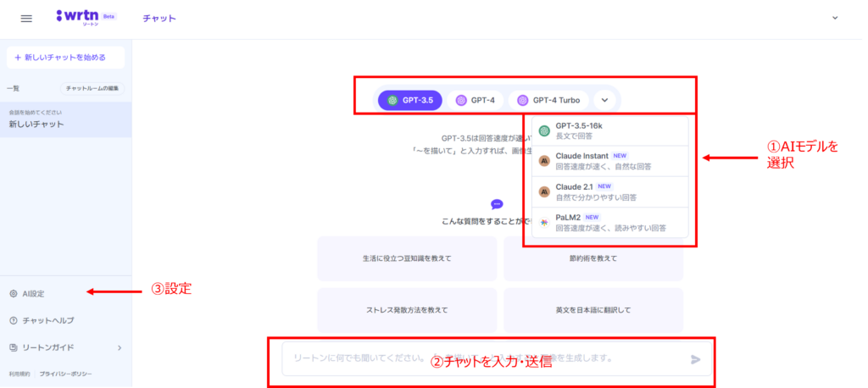Click the purple chat bubble icon
The width and height of the screenshot is (868, 388).
pos(497,204)
